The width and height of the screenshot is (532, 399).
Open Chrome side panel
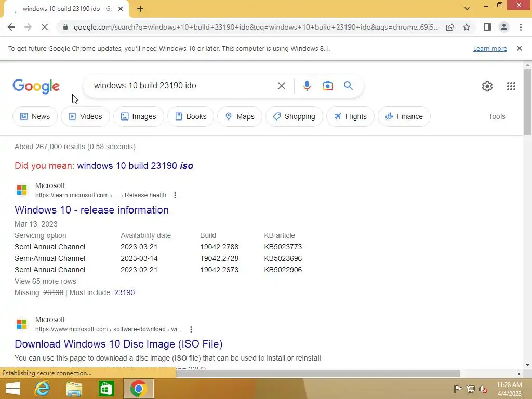(487, 27)
